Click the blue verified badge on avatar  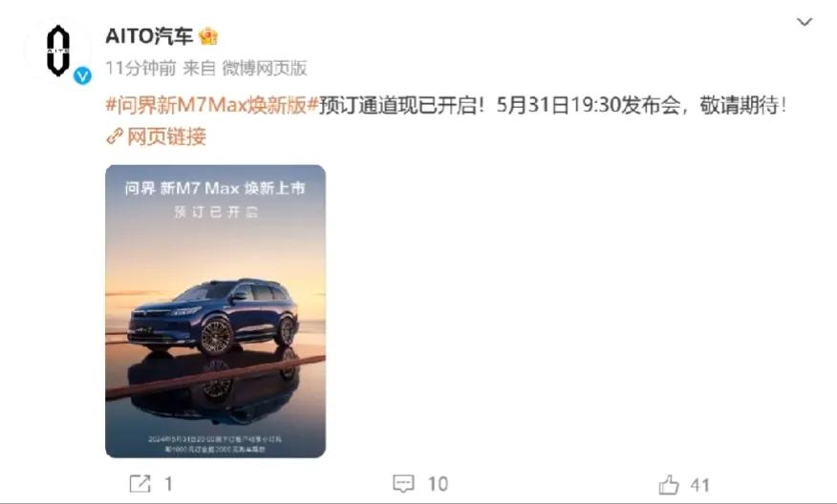82,75
